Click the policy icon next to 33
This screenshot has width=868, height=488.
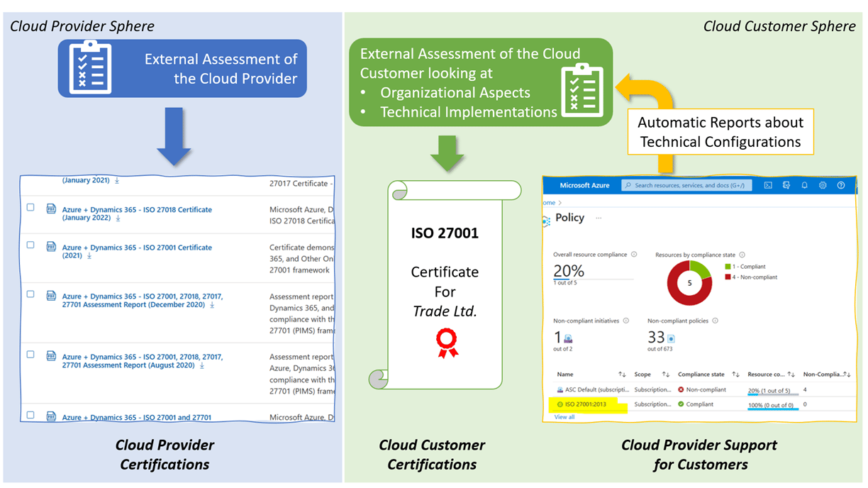pyautogui.click(x=671, y=339)
